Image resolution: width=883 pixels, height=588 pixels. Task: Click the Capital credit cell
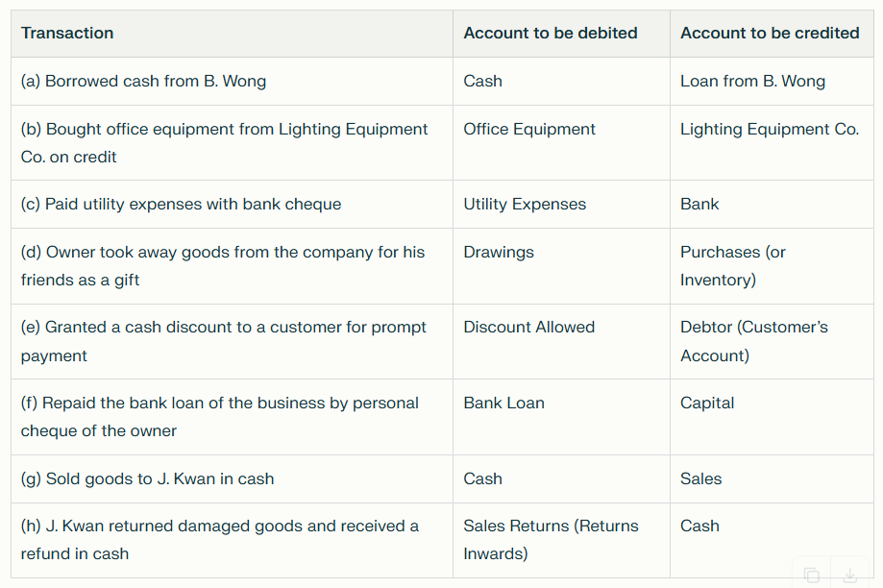pyautogui.click(x=707, y=404)
